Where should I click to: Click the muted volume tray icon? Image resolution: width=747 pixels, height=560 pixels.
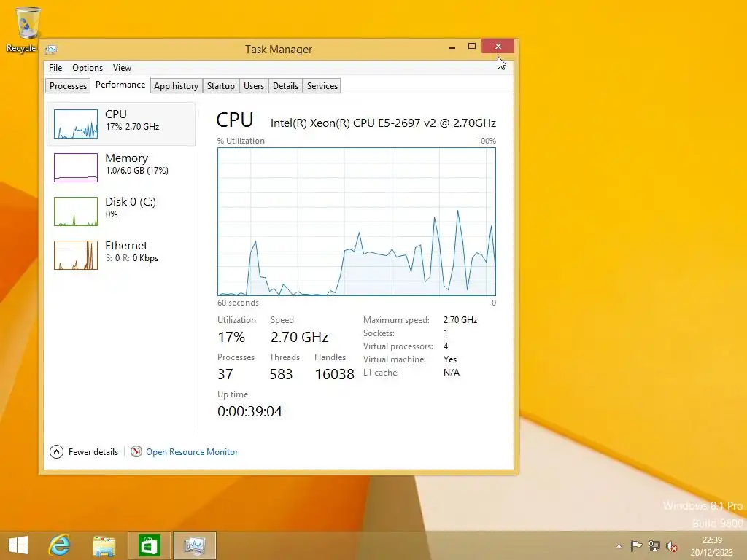click(672, 546)
